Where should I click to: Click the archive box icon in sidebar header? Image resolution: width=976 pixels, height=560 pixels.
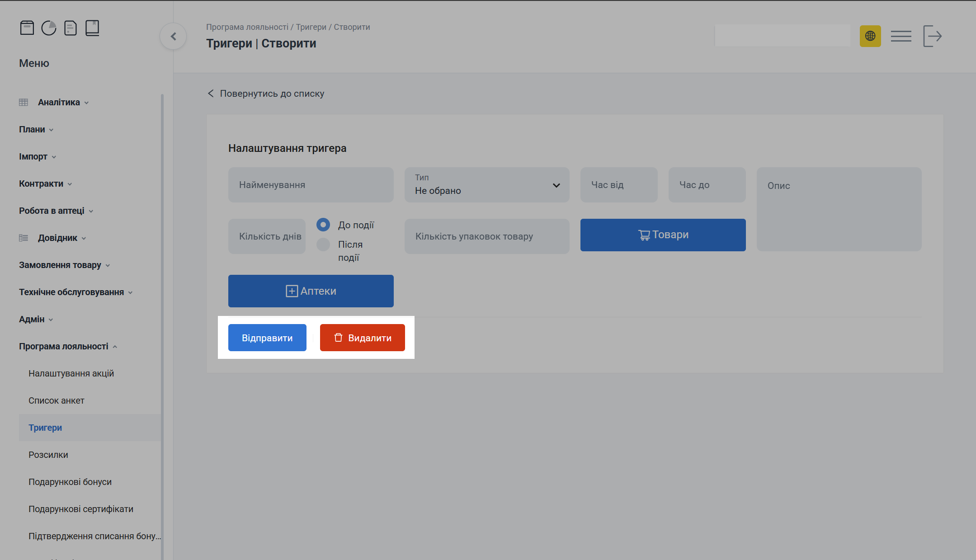27,28
